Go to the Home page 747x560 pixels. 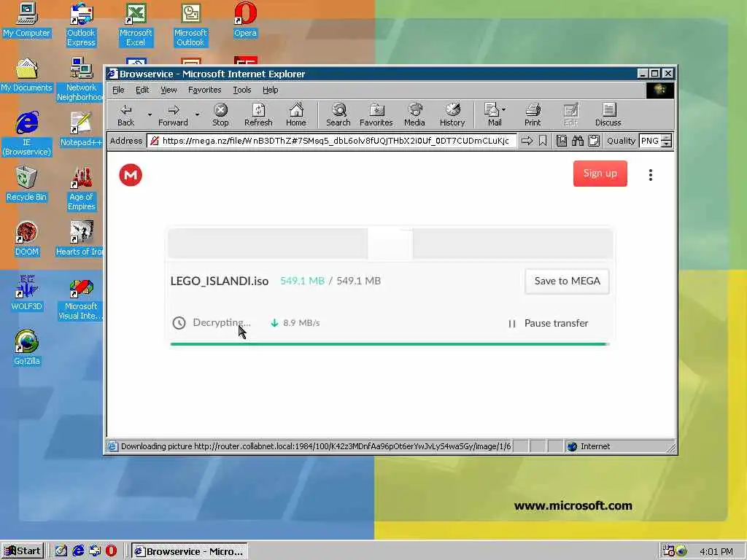click(296, 115)
